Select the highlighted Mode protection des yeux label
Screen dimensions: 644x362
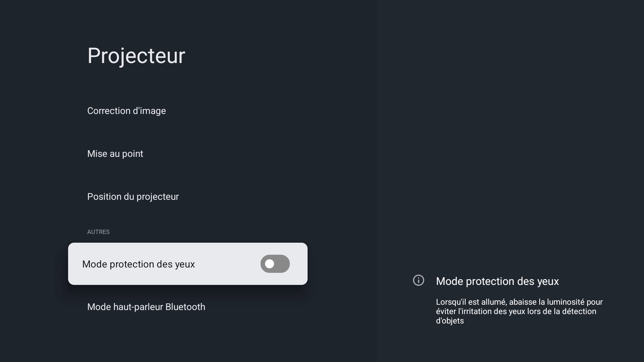click(138, 264)
